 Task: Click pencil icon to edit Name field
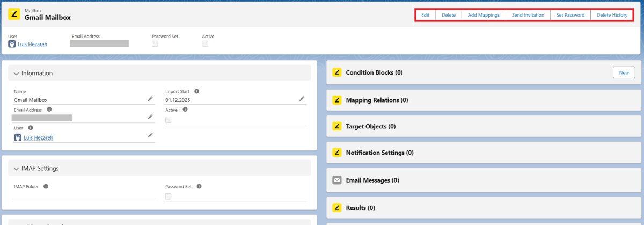[x=150, y=99]
